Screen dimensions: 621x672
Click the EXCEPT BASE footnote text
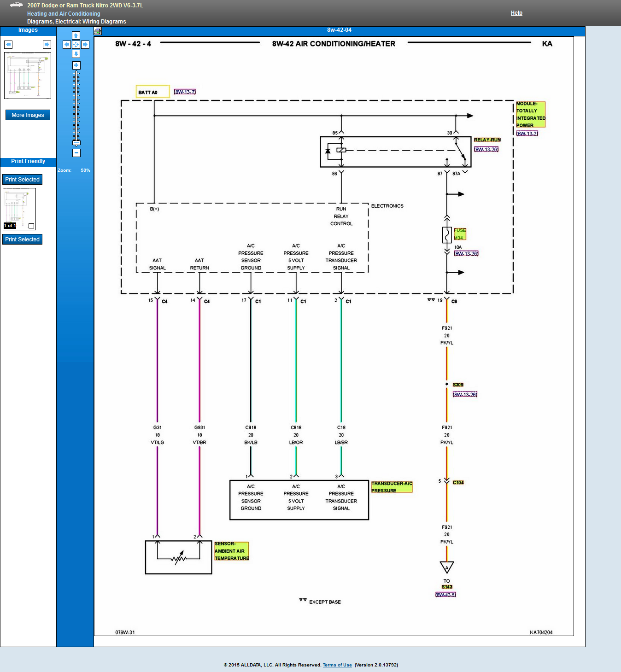(325, 602)
